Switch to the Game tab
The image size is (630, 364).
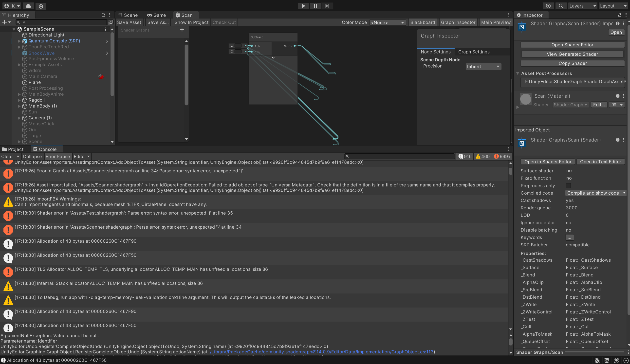tap(157, 15)
